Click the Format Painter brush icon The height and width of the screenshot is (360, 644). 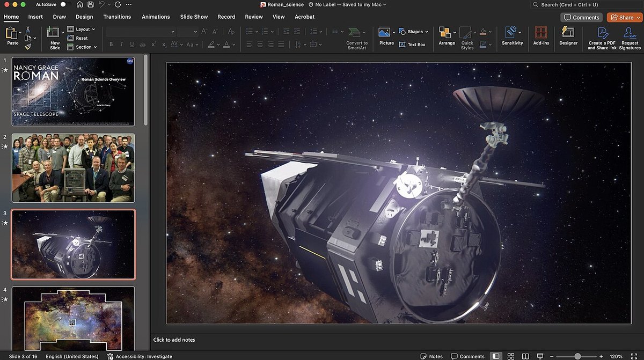[x=28, y=47]
